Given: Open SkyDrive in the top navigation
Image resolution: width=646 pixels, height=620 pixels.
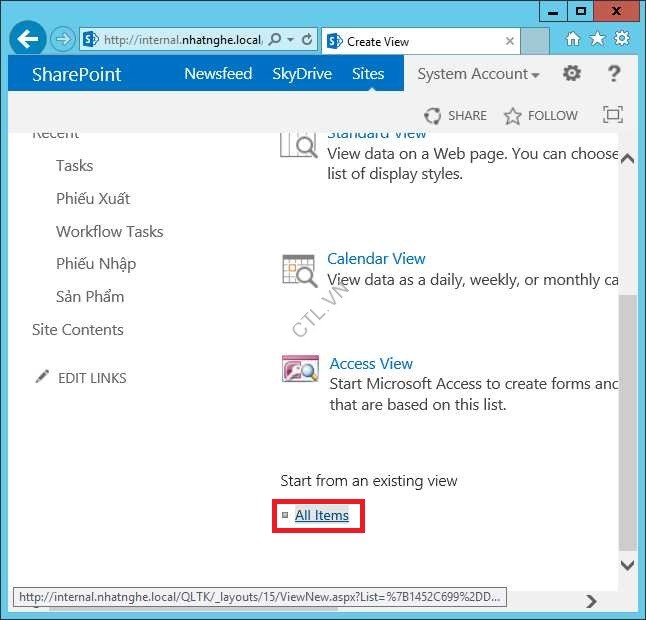Looking at the screenshot, I should tap(302, 74).
